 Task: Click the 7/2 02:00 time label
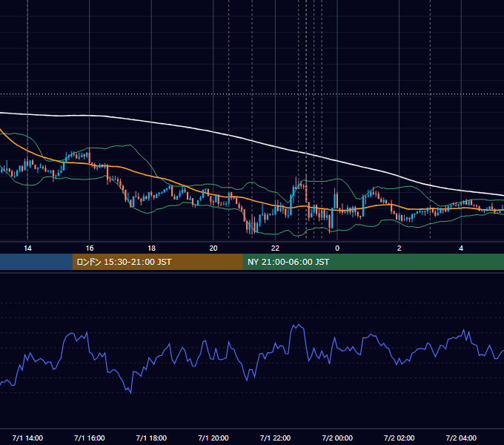click(399, 438)
